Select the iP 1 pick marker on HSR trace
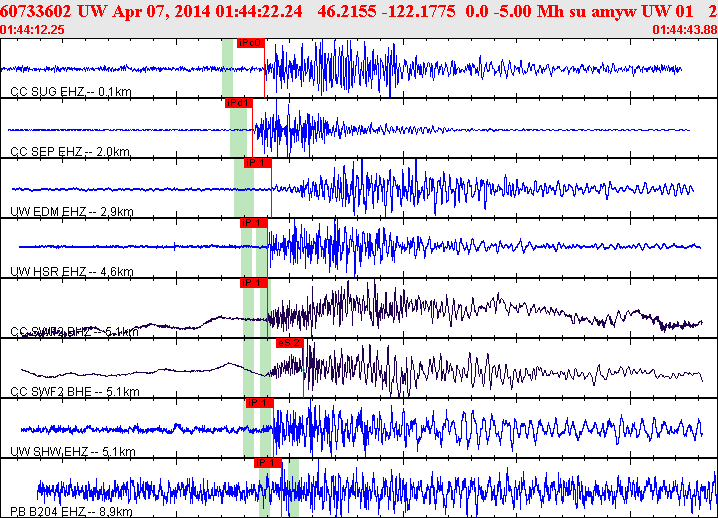 254,223
